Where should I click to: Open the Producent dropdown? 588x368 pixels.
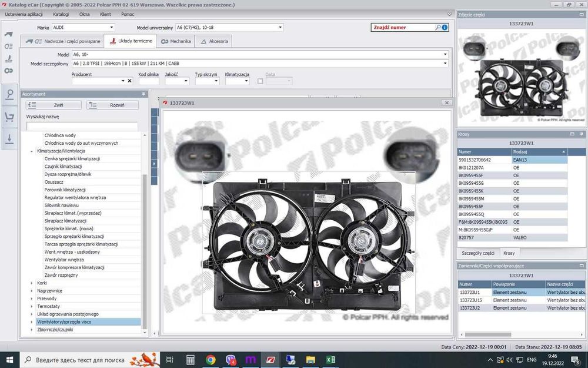[123, 81]
